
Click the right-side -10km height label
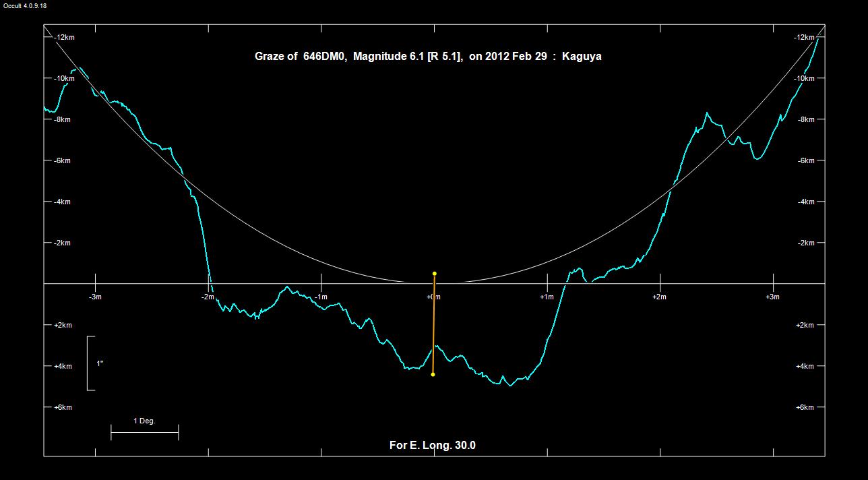click(805, 78)
